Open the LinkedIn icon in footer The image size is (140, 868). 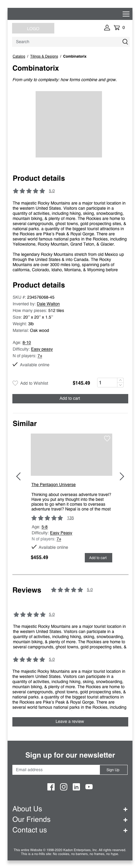(76, 787)
